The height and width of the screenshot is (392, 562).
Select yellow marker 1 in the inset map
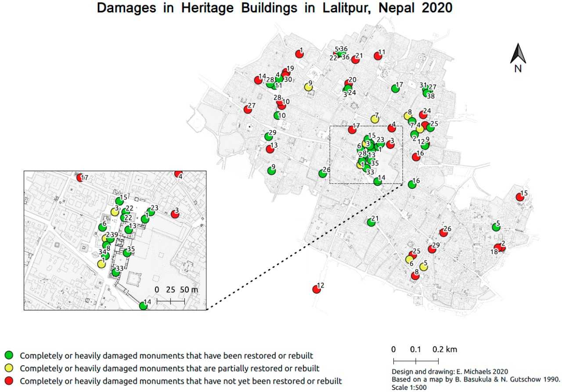click(101, 264)
